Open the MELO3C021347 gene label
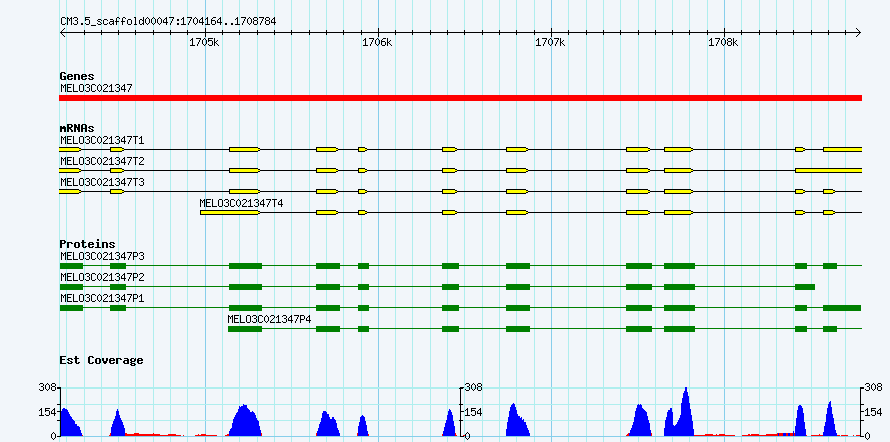This screenshot has width=890, height=442. [x=96, y=88]
